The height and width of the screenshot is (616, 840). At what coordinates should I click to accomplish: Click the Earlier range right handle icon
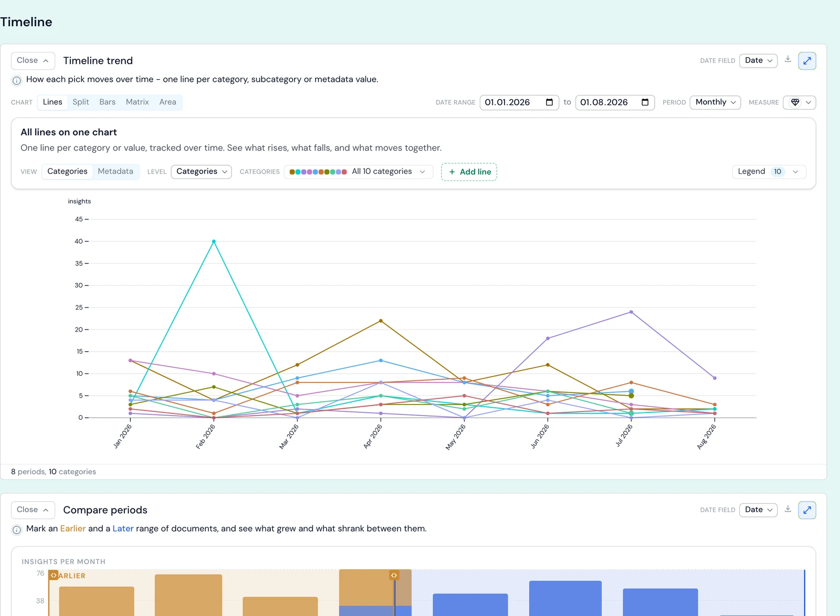394,575
